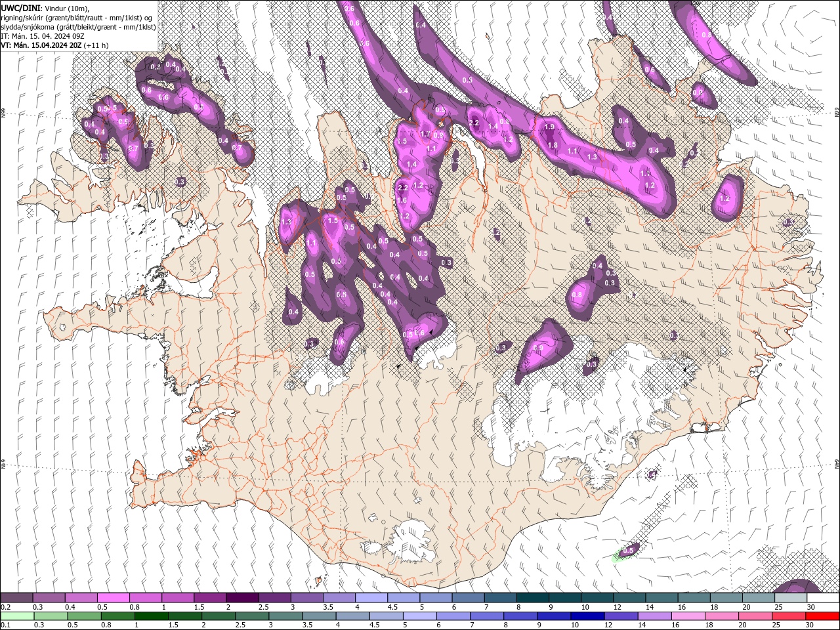
Task: Click the '1.8' precipitation value on the map
Action: (553, 146)
